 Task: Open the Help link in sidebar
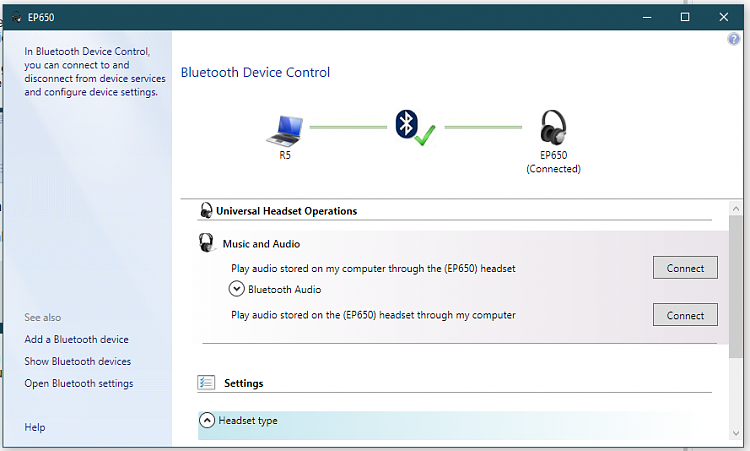pyautogui.click(x=35, y=427)
